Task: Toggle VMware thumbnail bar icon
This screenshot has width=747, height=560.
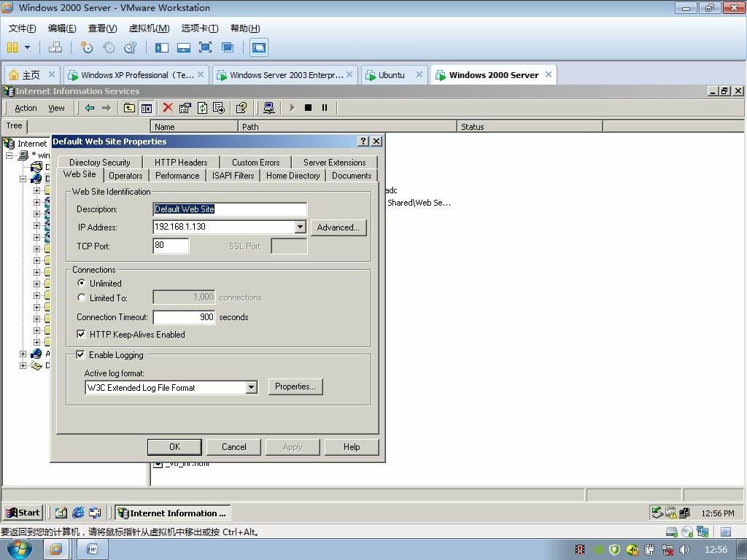Action: click(x=183, y=47)
